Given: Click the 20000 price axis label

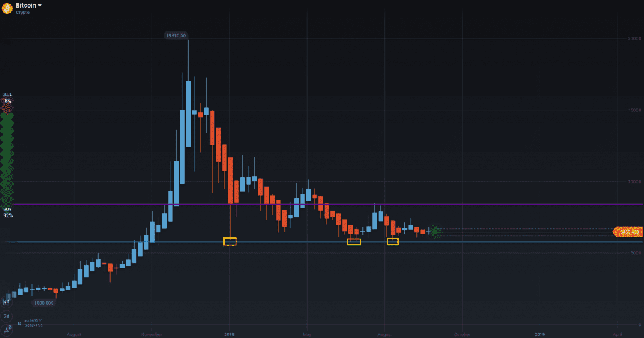Looking at the screenshot, I should click(634, 38).
